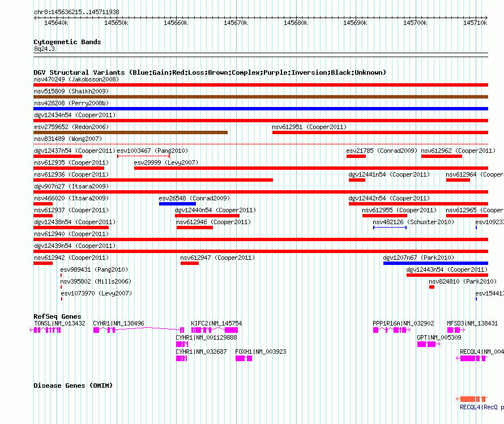Click the FOXH1|NM_003923 gene glyph
Image resolution: width=504 pixels, height=424 pixels.
(x=244, y=358)
